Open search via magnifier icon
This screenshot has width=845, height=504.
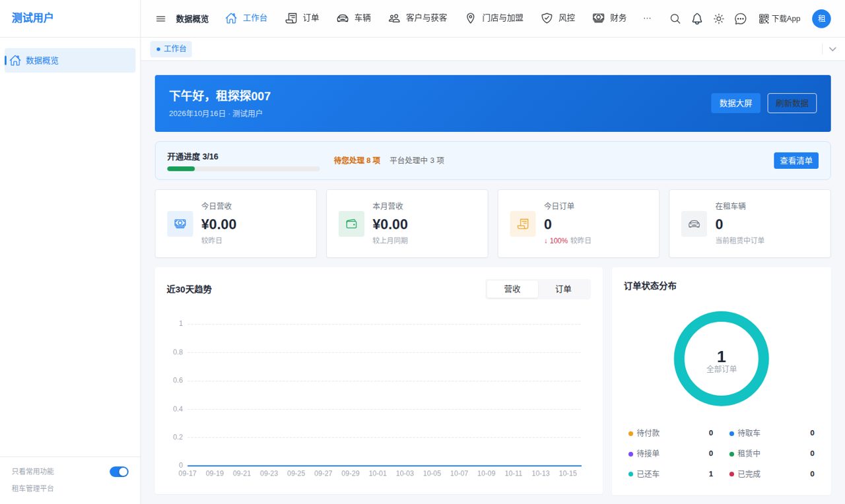[x=675, y=18]
